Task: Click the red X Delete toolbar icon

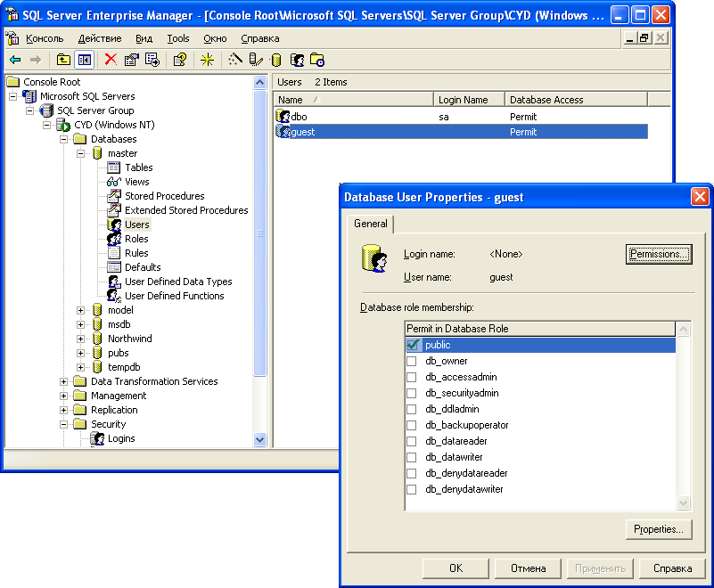Action: click(111, 60)
